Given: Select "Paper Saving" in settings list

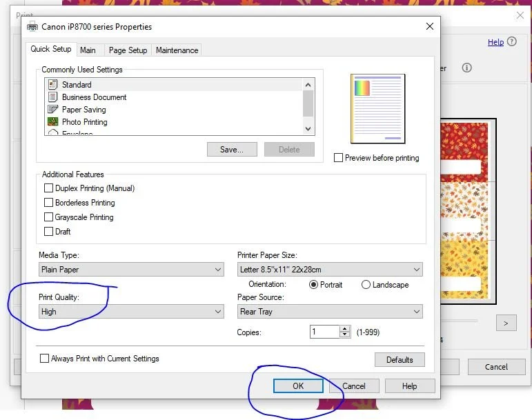Looking at the screenshot, I should click(173, 110).
